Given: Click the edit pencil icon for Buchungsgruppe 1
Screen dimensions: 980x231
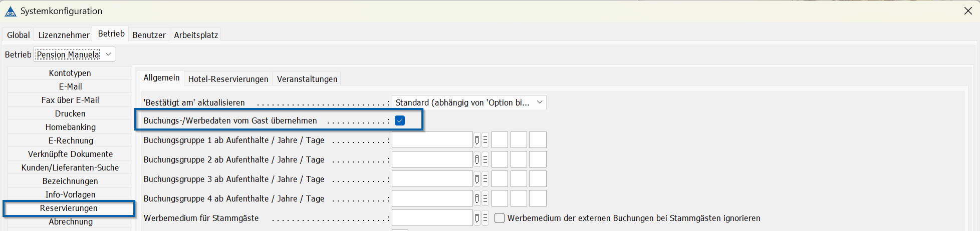Looking at the screenshot, I should pos(476,140).
